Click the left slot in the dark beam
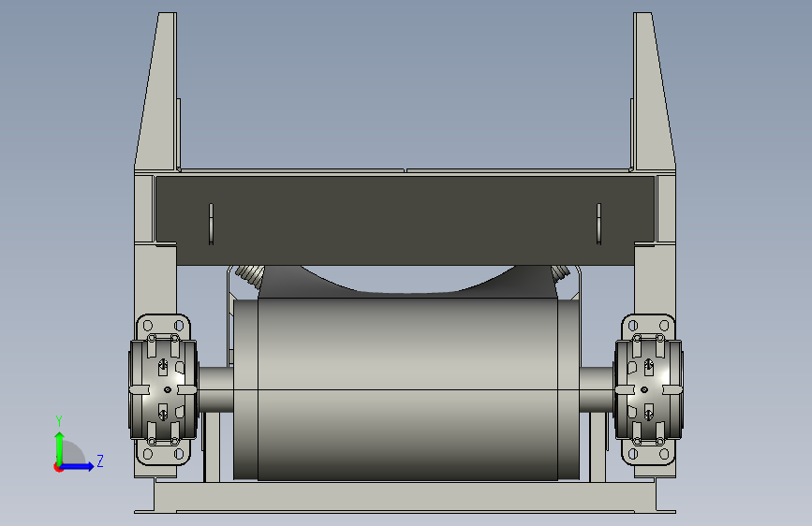 pos(211,224)
